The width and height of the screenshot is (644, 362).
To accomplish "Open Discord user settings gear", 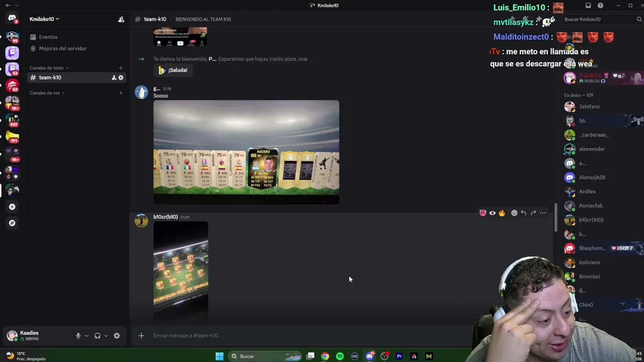I will point(117,336).
